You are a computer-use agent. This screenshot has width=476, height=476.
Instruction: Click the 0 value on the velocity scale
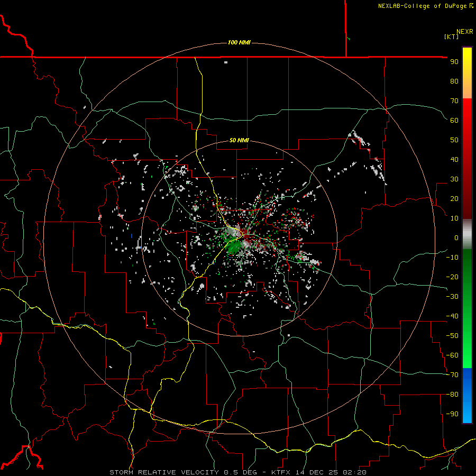point(456,237)
